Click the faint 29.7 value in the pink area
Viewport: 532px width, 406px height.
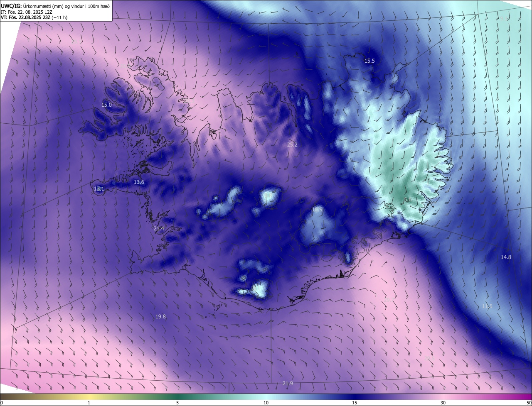pos(389,299)
